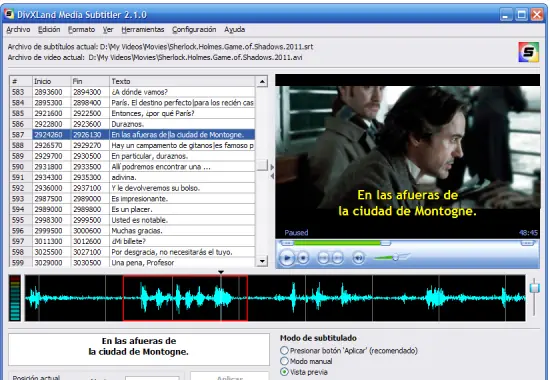Click the Next track button in player

(x=337, y=258)
